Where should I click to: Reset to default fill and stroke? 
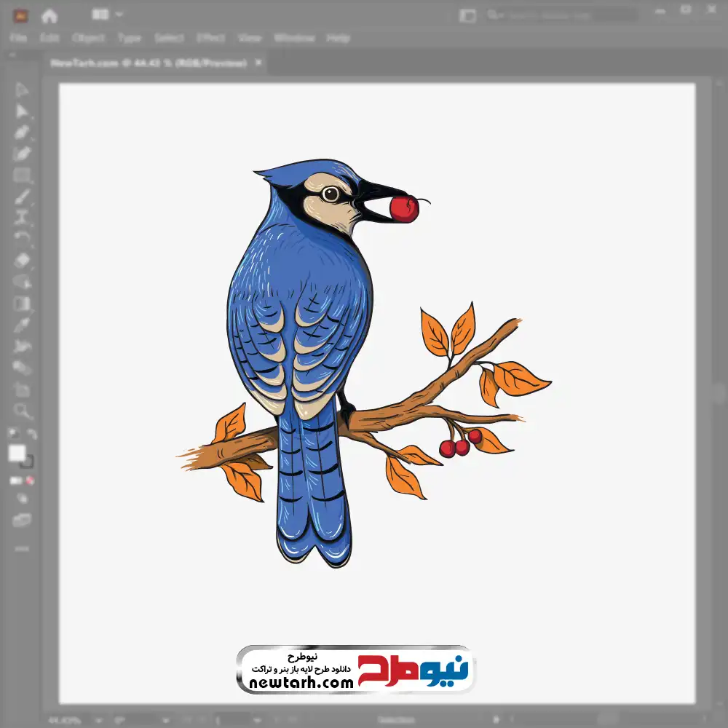click(x=12, y=435)
